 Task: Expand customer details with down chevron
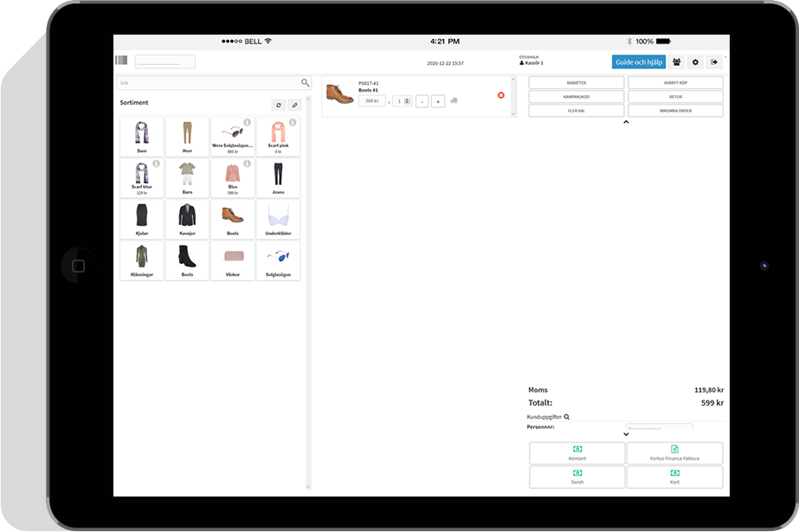[626, 434]
